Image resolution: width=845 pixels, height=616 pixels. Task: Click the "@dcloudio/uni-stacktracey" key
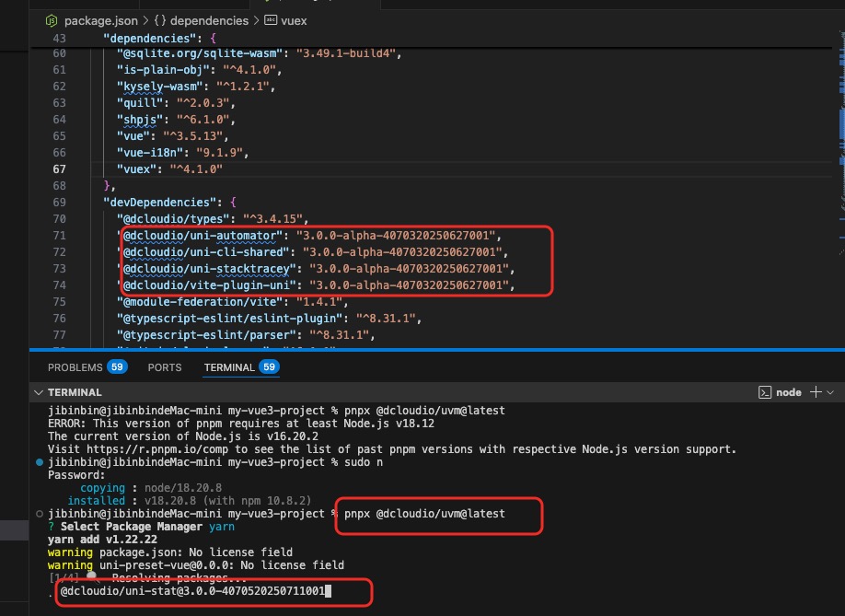[x=206, y=268]
